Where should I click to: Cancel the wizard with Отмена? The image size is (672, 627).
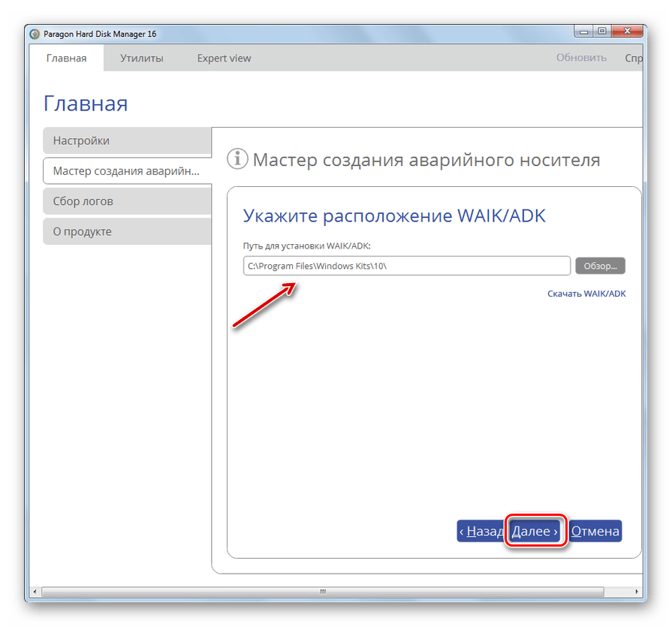pyautogui.click(x=595, y=531)
